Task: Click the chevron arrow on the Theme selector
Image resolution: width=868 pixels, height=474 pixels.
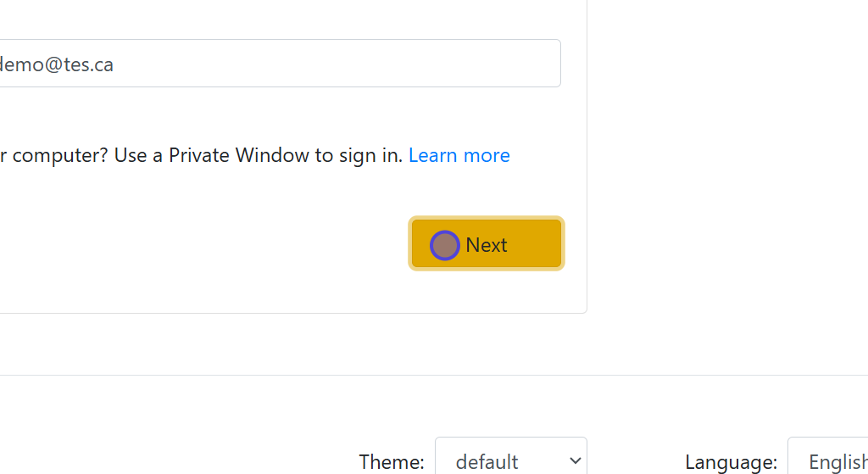Action: point(576,460)
